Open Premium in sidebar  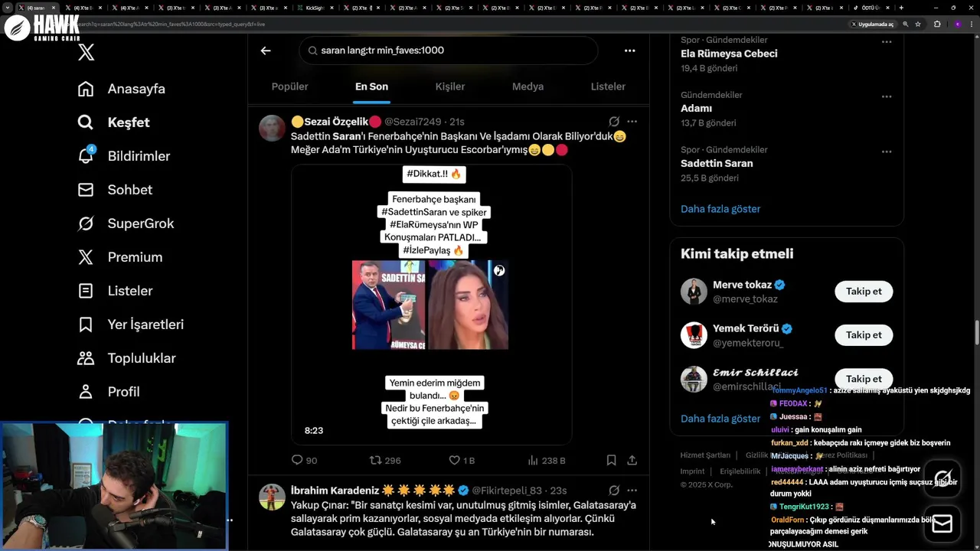(120, 257)
